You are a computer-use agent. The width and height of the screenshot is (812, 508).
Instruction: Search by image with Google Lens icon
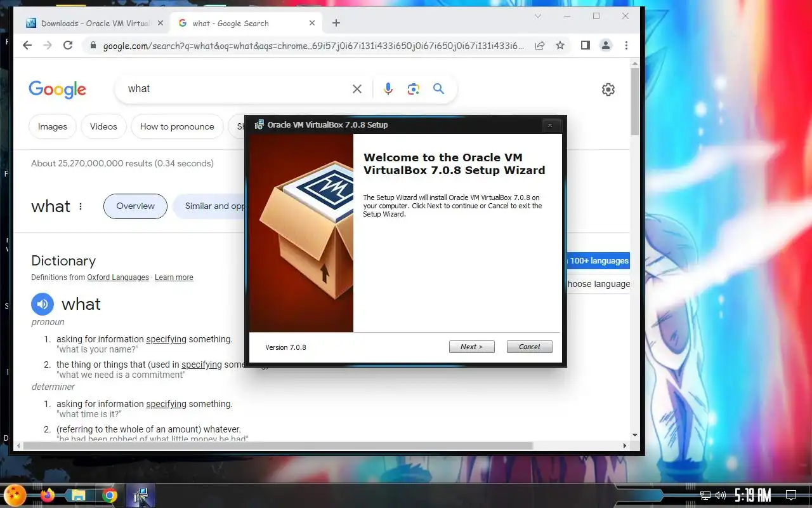tap(414, 89)
